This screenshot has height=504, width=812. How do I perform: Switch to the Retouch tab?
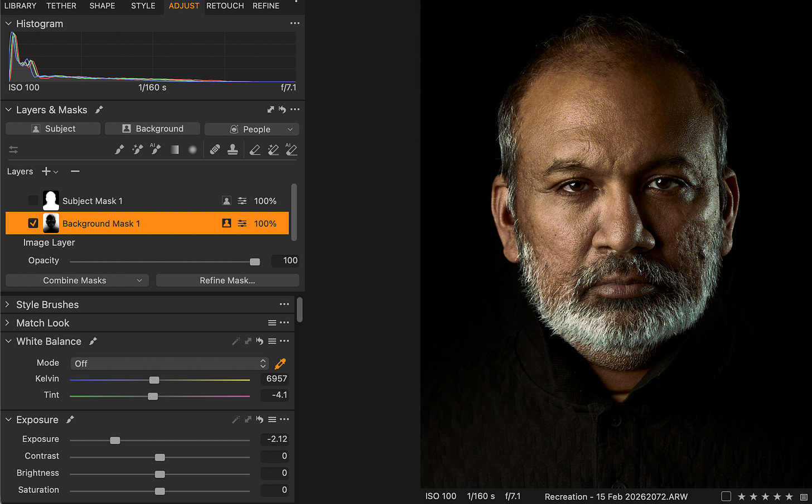[225, 6]
